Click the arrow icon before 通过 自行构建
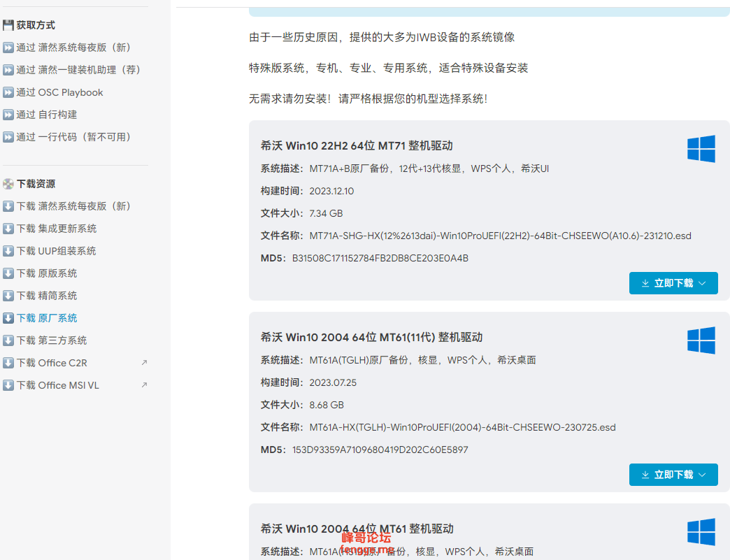The width and height of the screenshot is (730, 560). pos(8,115)
